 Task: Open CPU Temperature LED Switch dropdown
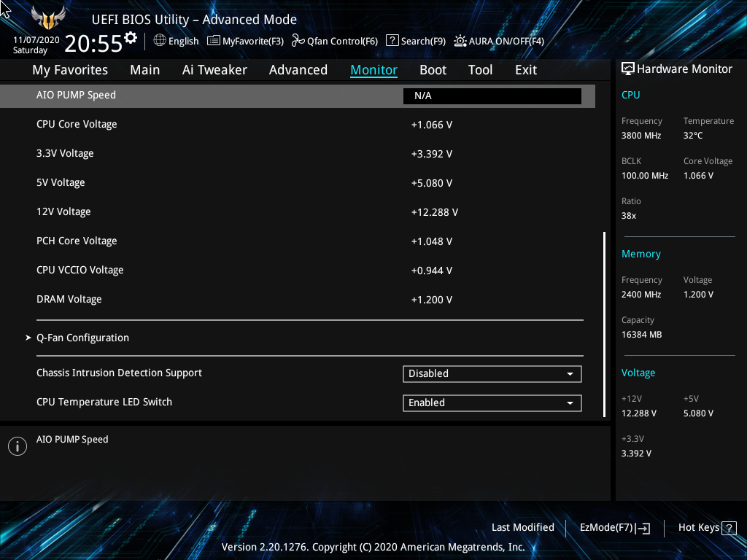pos(492,402)
